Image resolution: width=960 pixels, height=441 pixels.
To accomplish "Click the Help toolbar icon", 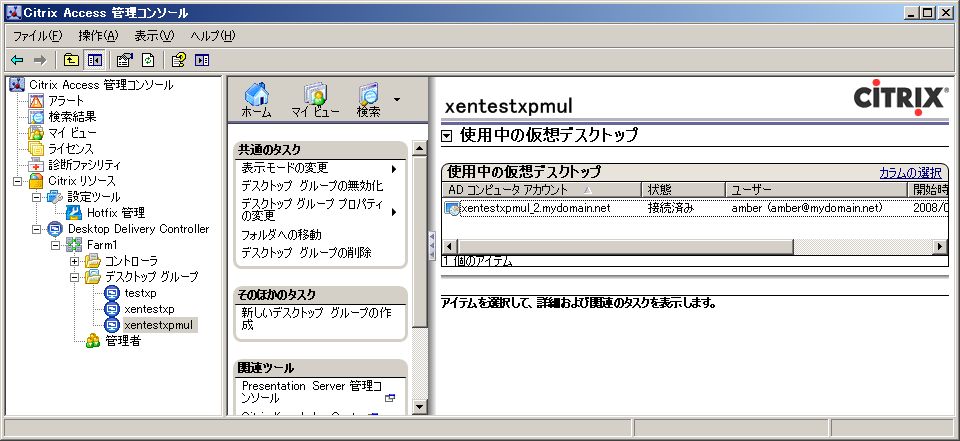I will [x=178, y=60].
